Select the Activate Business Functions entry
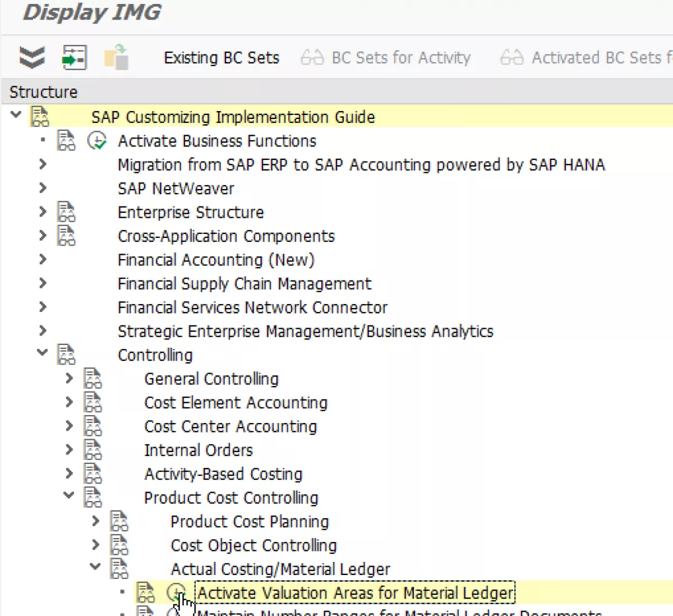 click(217, 141)
